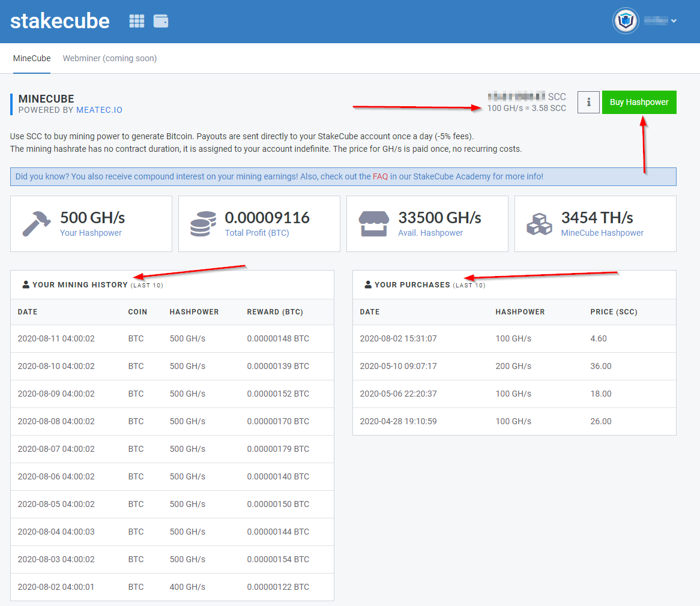Select mining date 2020-08-06 04:00:02
Screen dimensions: 700x606
coord(56,477)
